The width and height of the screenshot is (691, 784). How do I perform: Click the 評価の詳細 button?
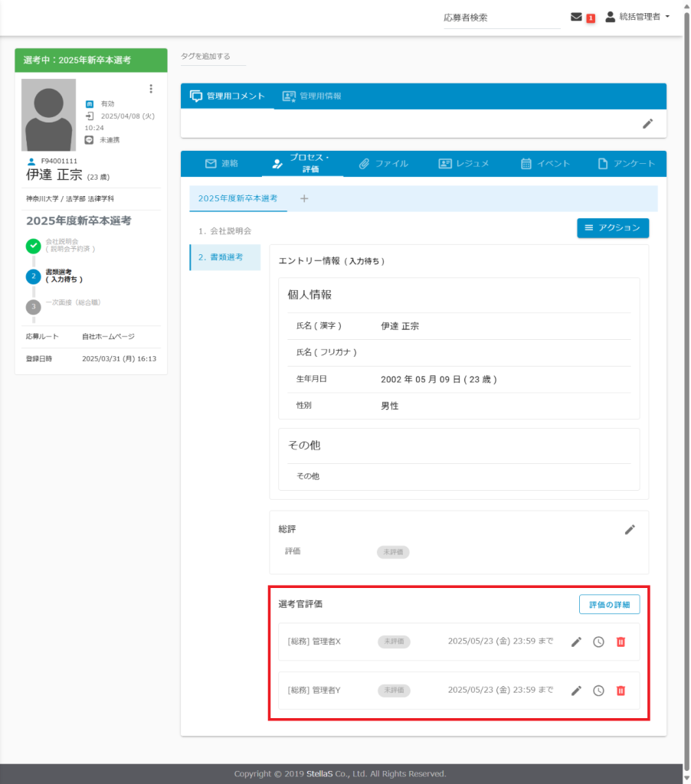(609, 604)
